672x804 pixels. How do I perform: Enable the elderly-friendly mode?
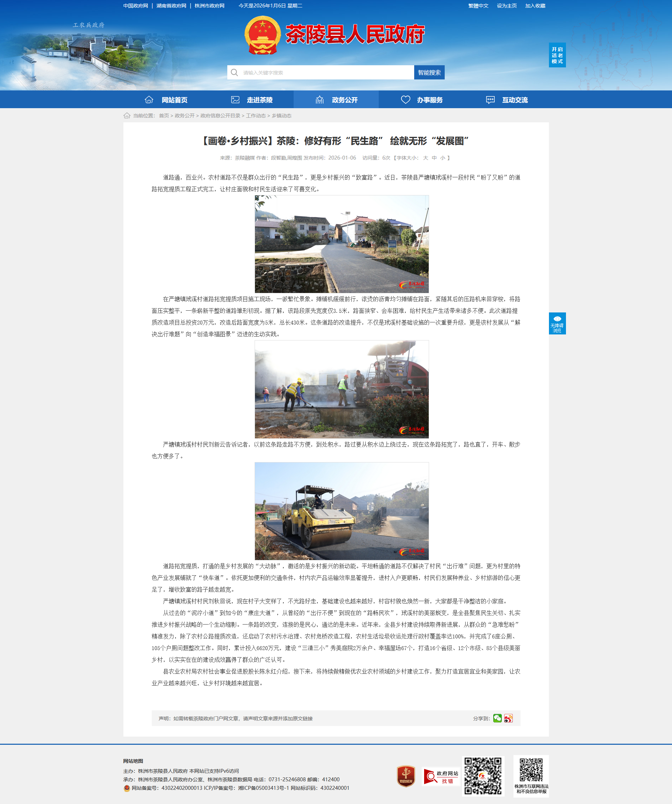557,55
